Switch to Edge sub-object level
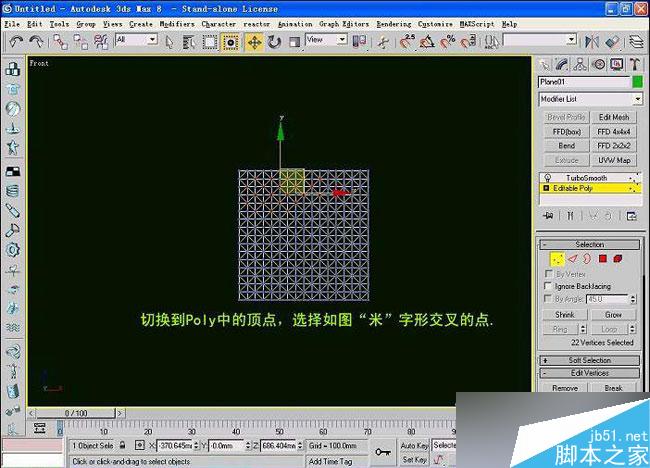 [x=572, y=259]
